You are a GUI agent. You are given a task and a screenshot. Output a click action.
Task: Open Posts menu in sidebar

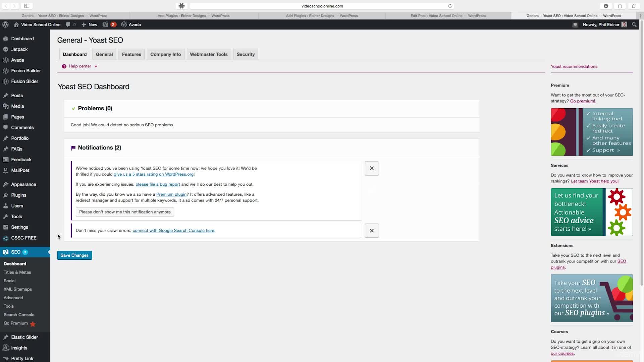(17, 96)
